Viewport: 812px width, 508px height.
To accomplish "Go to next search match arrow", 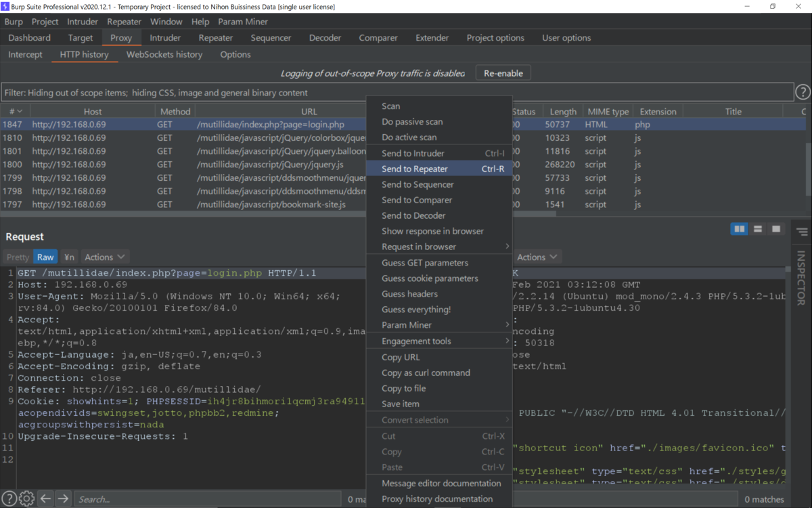I will coord(63,499).
